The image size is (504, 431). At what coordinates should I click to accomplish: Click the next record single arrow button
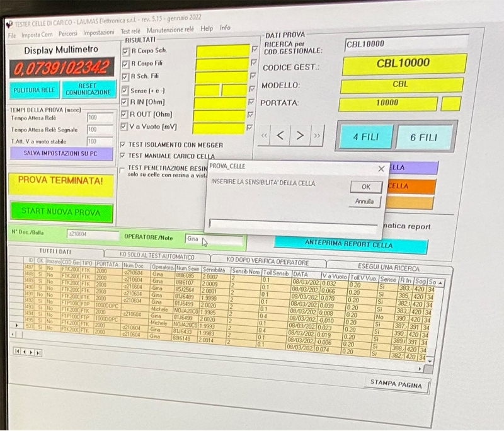click(x=301, y=135)
